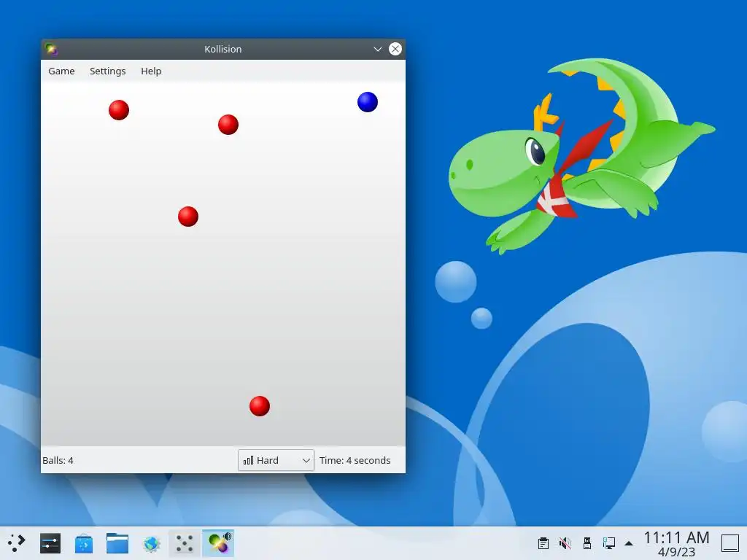Click the red ball lowest in the playfield
This screenshot has width=747, height=560.
(260, 406)
